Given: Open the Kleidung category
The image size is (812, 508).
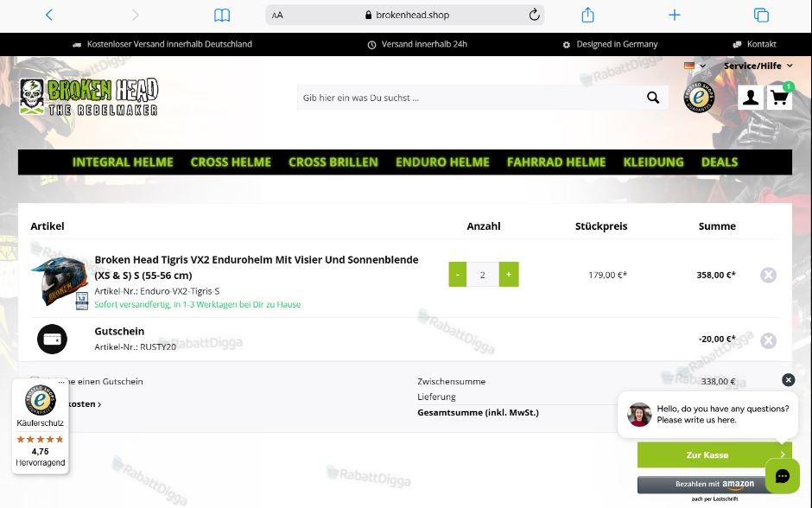Looking at the screenshot, I should point(654,162).
